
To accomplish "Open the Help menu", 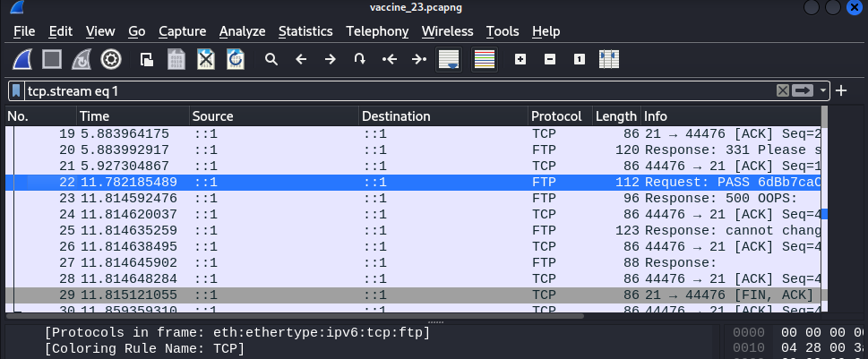I will (546, 31).
